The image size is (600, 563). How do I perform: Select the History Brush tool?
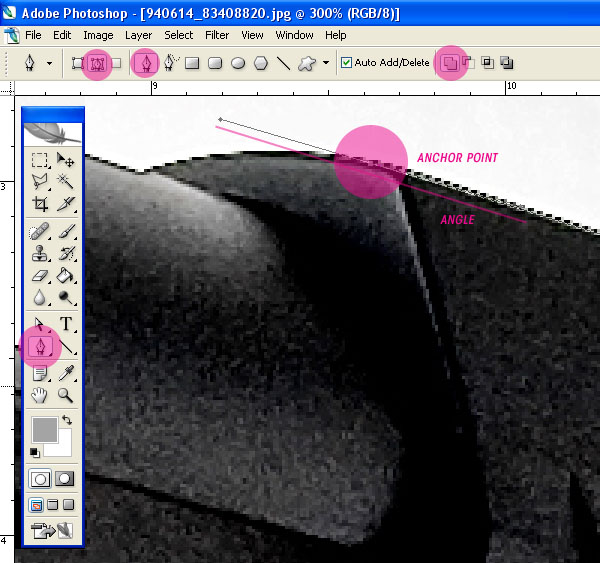(x=66, y=253)
